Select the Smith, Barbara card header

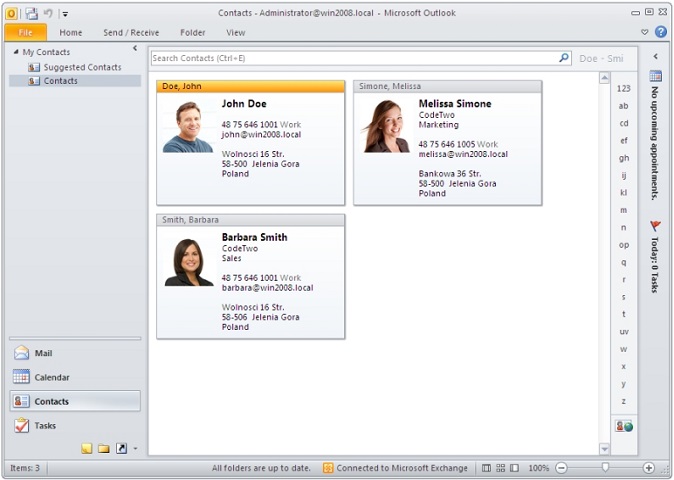[x=251, y=220]
